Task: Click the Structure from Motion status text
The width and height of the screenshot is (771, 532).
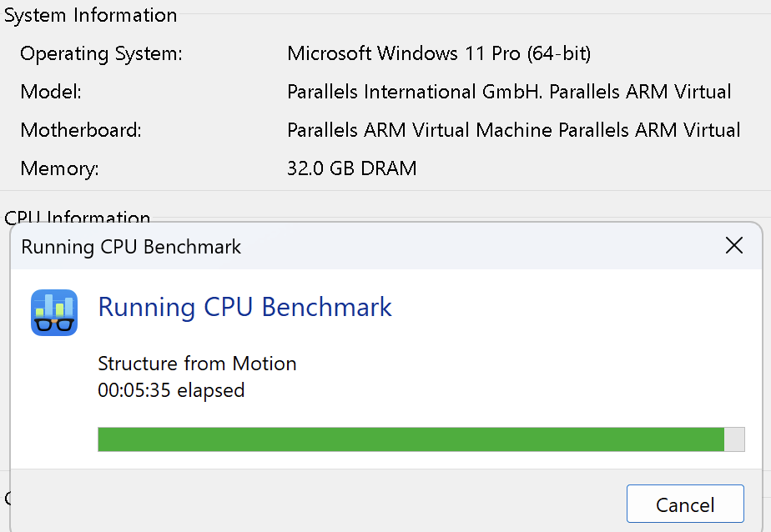Action: [197, 364]
